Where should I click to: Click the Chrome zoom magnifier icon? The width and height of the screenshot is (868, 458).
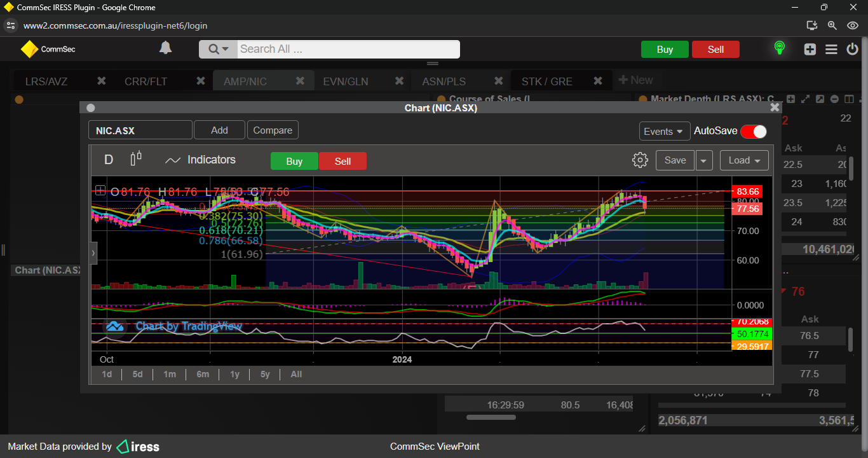coord(832,25)
